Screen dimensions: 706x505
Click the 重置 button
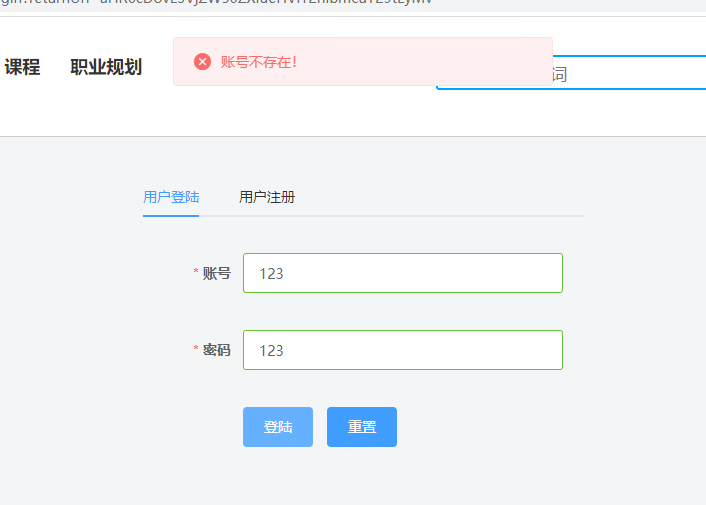click(x=362, y=427)
